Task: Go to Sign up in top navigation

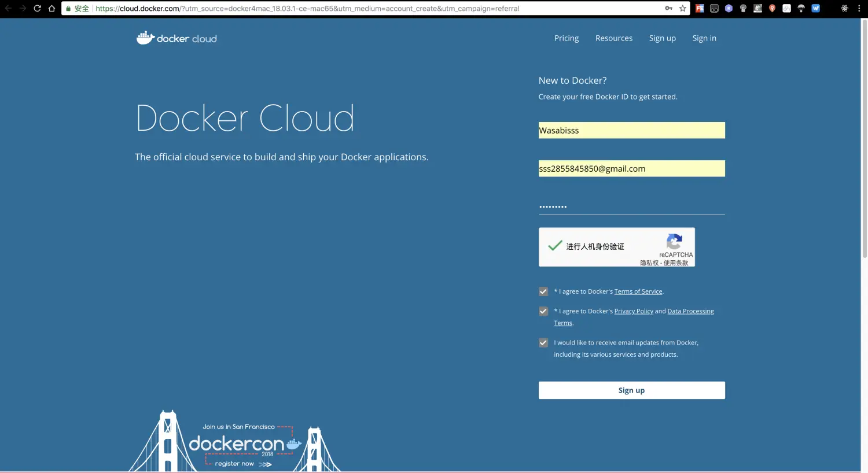Action: [663, 38]
